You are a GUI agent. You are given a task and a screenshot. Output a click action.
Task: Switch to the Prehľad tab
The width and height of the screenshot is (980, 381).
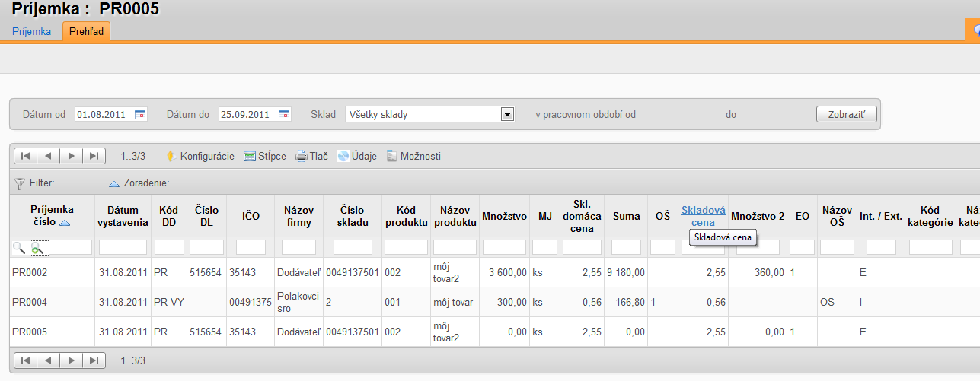87,32
